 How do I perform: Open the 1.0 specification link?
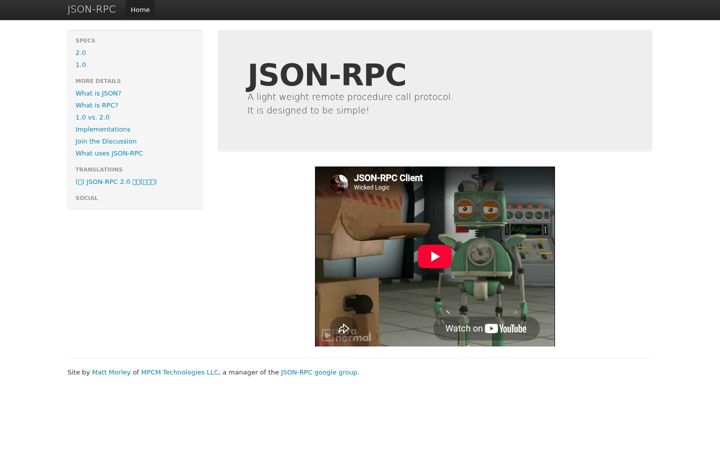click(x=81, y=65)
